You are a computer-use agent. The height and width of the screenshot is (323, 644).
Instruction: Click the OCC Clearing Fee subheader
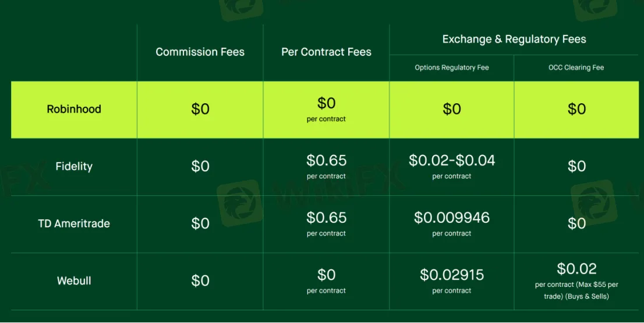point(576,68)
